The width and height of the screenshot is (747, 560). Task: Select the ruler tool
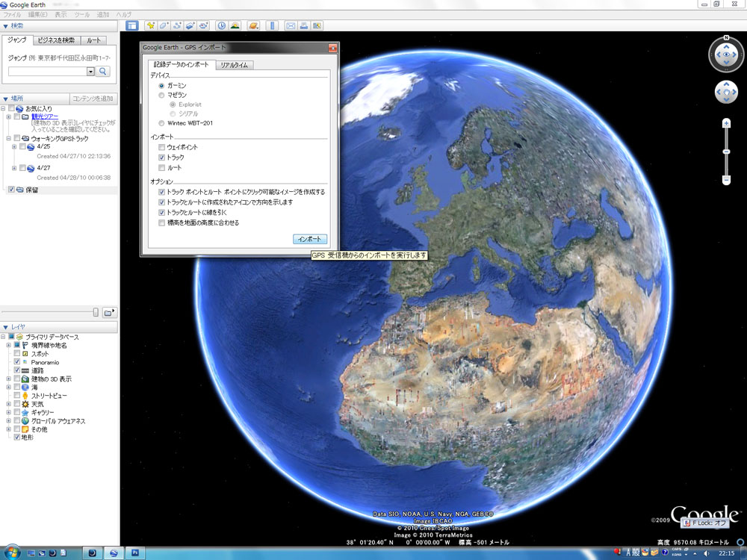pyautogui.click(x=272, y=25)
